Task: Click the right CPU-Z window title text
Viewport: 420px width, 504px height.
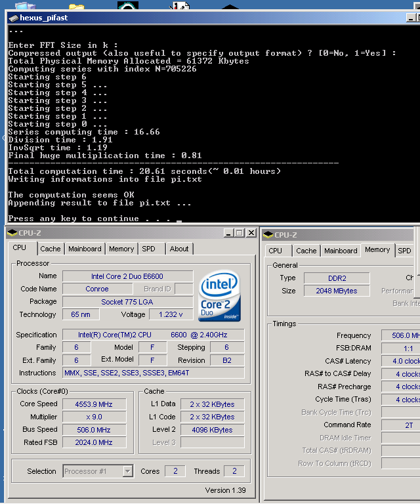Action: [x=285, y=235]
